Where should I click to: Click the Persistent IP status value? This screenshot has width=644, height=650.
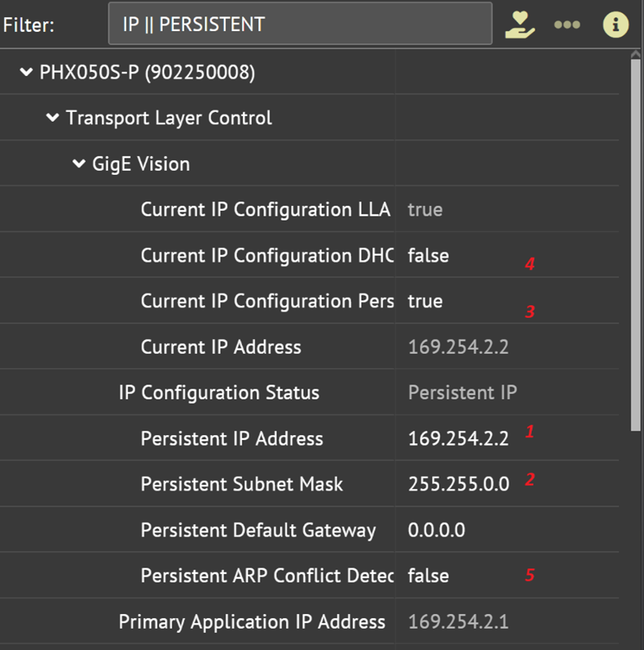[x=462, y=393]
